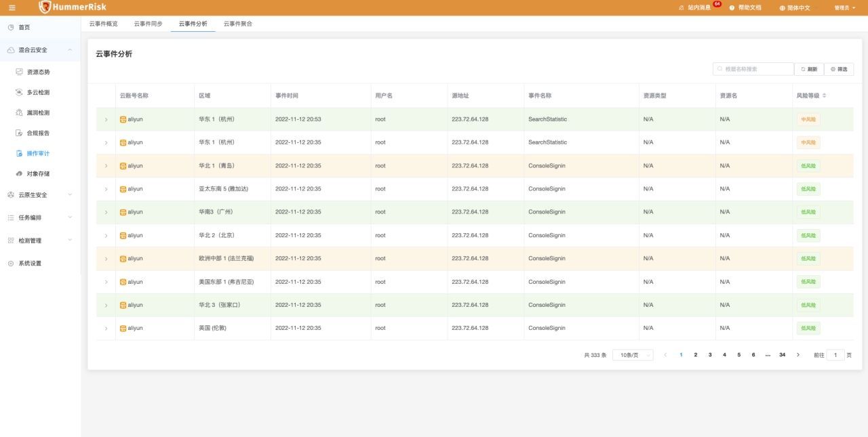Expand the first aliyun row 华东1 20:53
The image size is (868, 437).
[106, 119]
